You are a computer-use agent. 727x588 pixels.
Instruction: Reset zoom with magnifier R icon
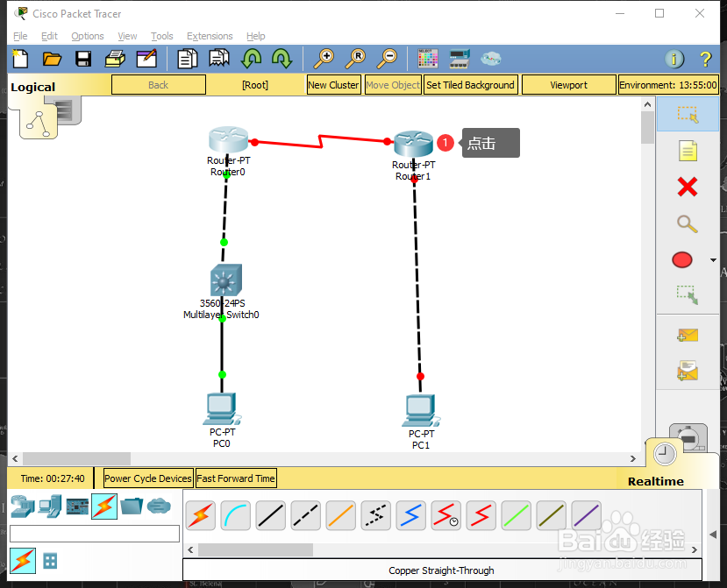tap(355, 59)
